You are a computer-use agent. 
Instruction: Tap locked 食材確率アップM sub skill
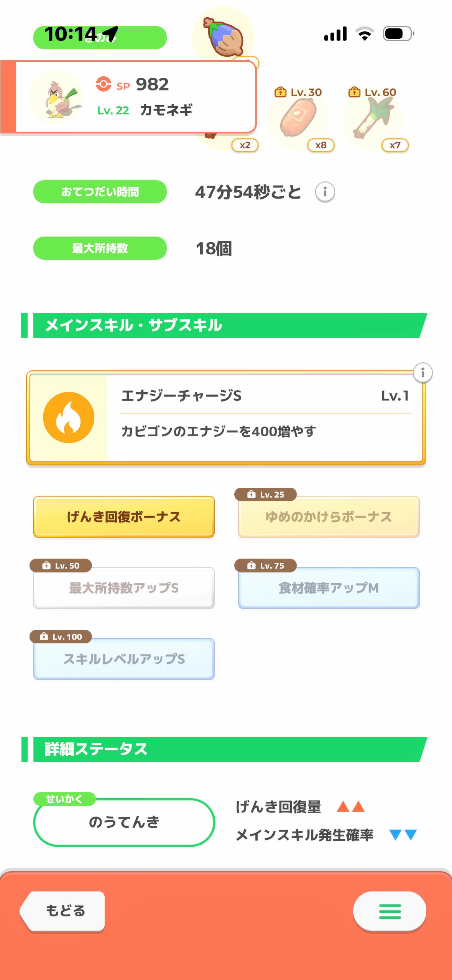click(x=329, y=588)
